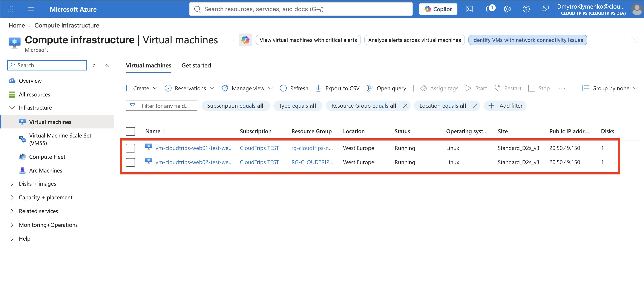Open the Group by none dropdown

pyautogui.click(x=610, y=88)
